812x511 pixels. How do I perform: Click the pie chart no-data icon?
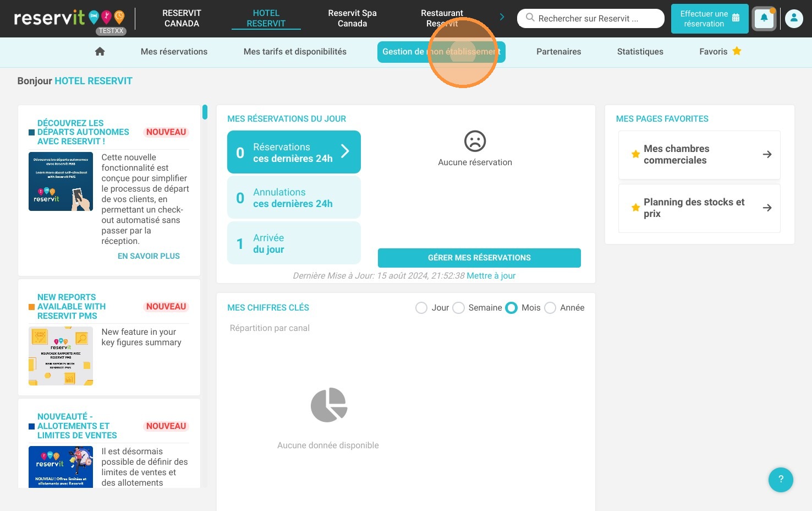click(x=328, y=405)
